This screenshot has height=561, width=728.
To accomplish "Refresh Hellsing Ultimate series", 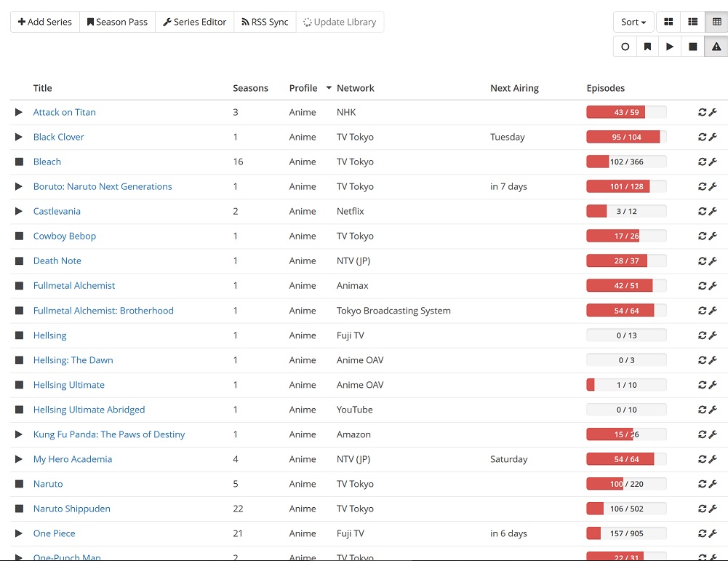I will point(702,385).
